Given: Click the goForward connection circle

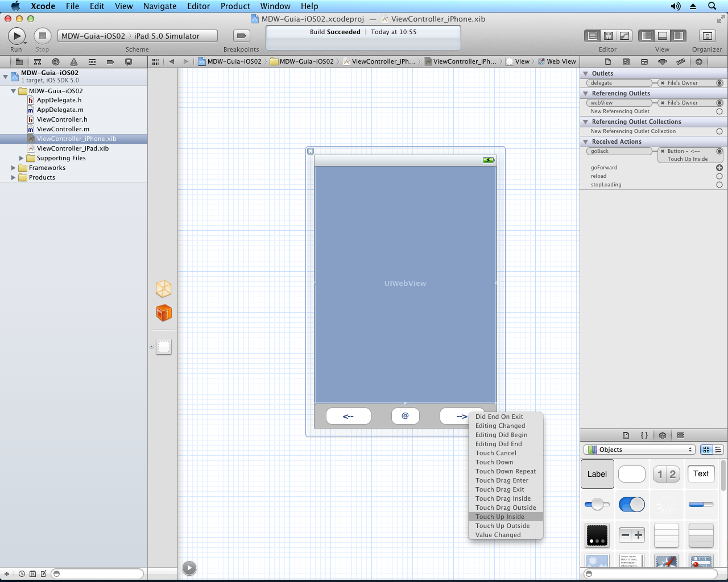Looking at the screenshot, I should (719, 168).
